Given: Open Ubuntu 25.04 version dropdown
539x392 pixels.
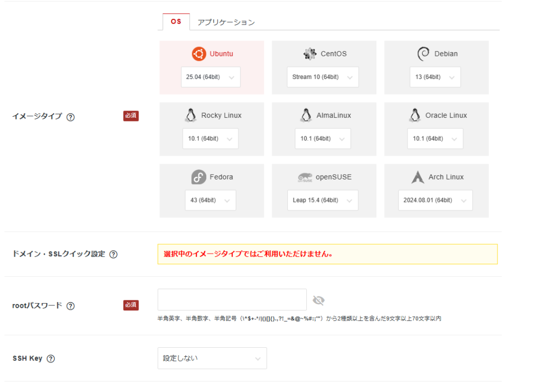Looking at the screenshot, I should pos(211,77).
